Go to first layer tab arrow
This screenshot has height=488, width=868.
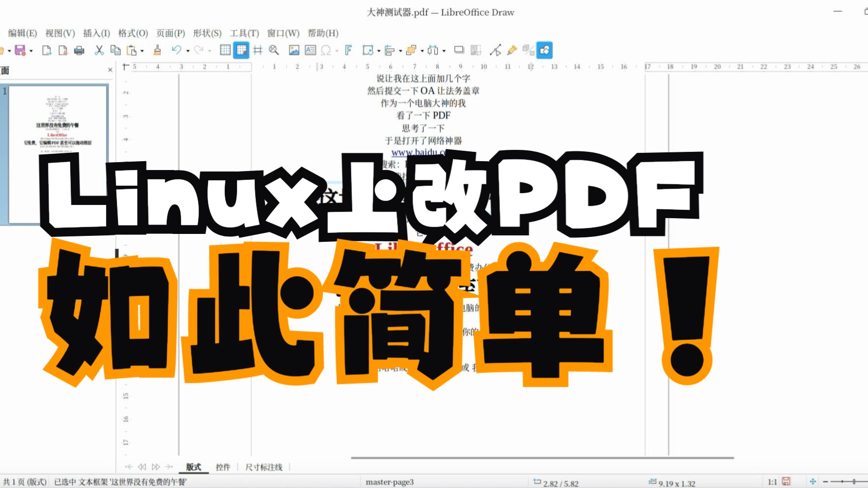coord(129,467)
